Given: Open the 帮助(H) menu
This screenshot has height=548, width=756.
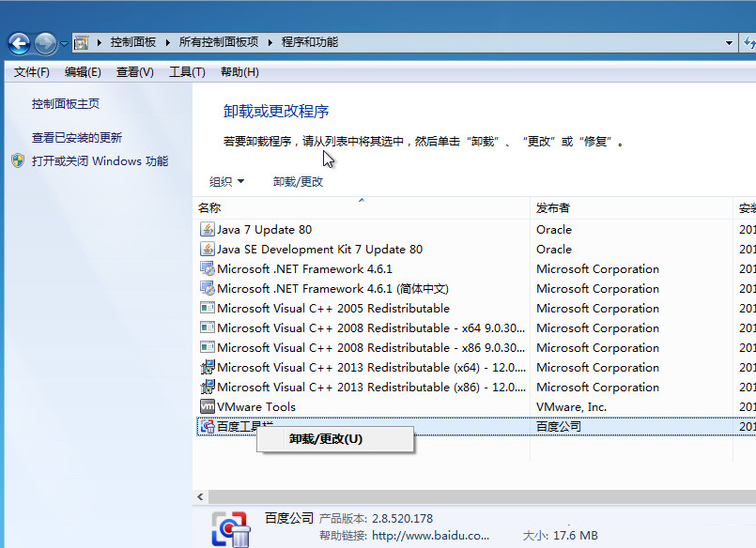Looking at the screenshot, I should coord(239,72).
